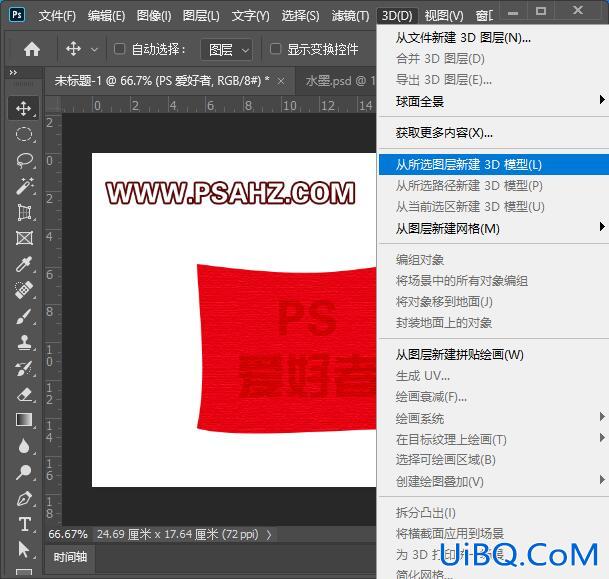609x579 pixels.
Task: Select the Healing Brush tool
Action: point(24,290)
